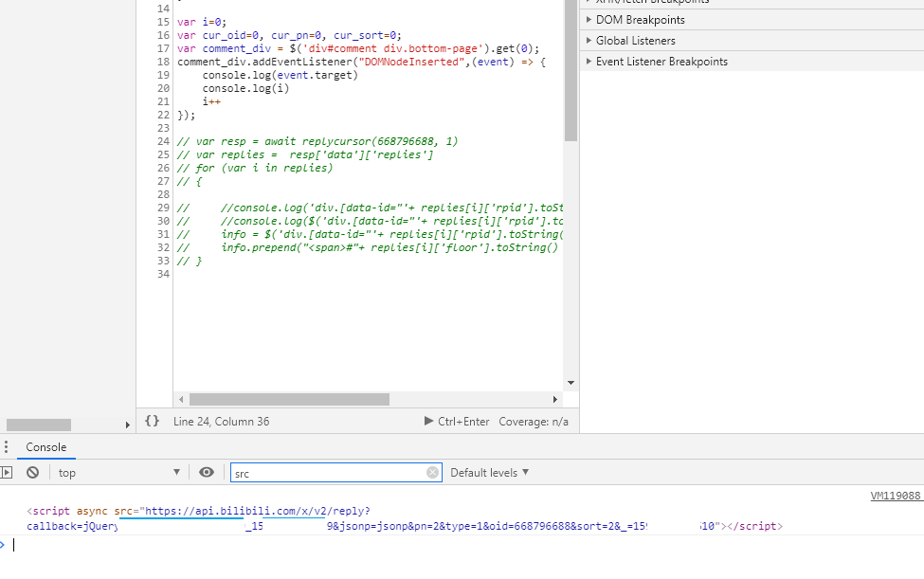
Task: Click line number 18 in the gutter
Action: [x=163, y=62]
